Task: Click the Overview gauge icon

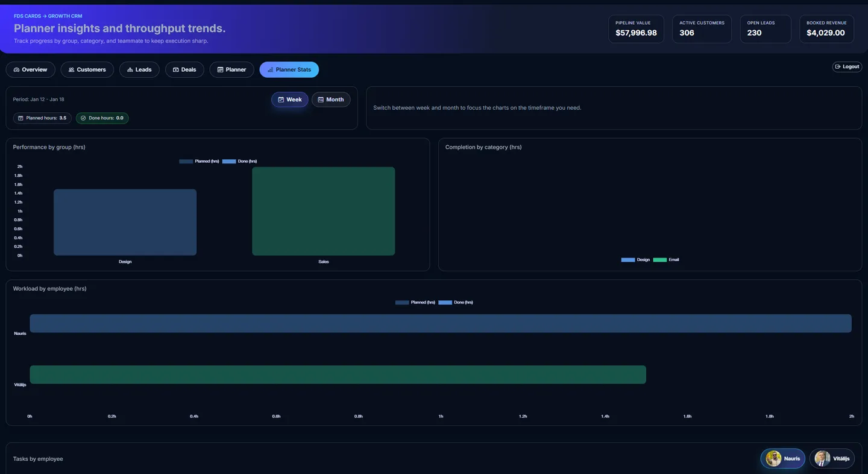Action: 16,70
